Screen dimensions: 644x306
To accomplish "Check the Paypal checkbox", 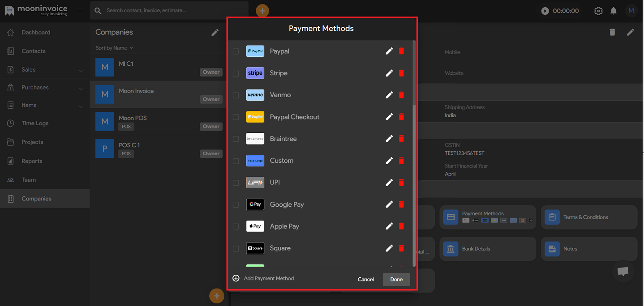I will (236, 51).
